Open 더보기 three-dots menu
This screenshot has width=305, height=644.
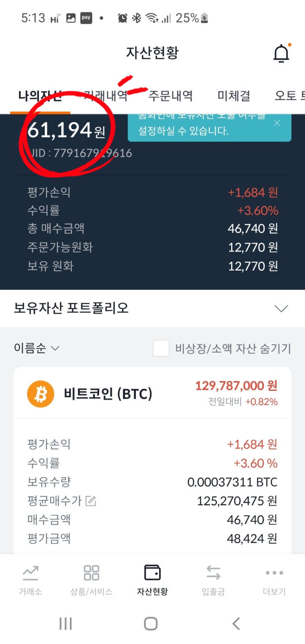pyautogui.click(x=274, y=573)
